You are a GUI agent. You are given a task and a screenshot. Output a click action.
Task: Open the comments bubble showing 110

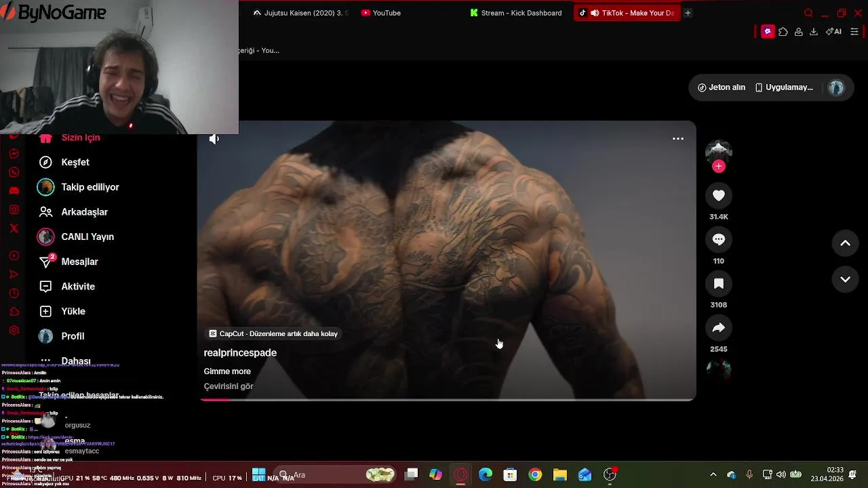click(719, 239)
